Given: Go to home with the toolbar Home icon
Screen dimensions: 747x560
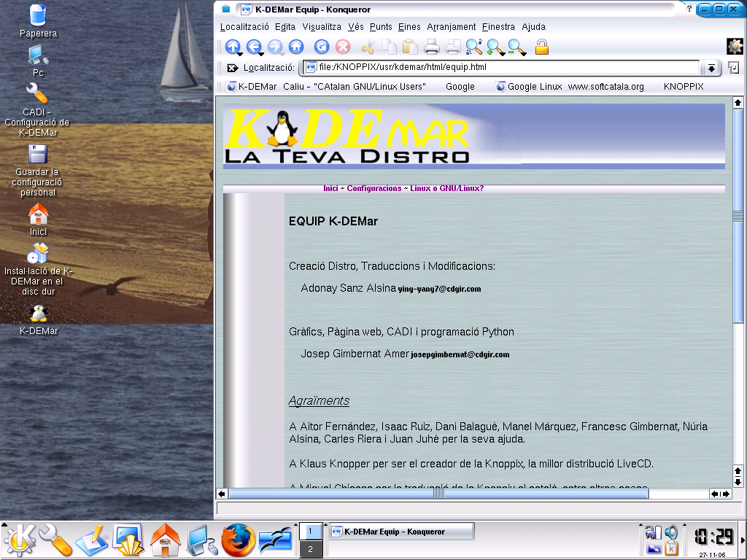Looking at the screenshot, I should 296,46.
